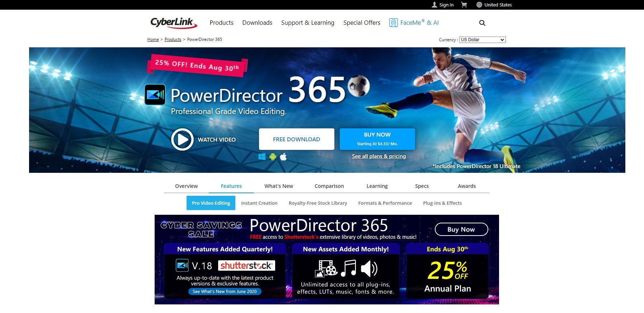
Task: Click the globe region icon
Action: tap(479, 5)
